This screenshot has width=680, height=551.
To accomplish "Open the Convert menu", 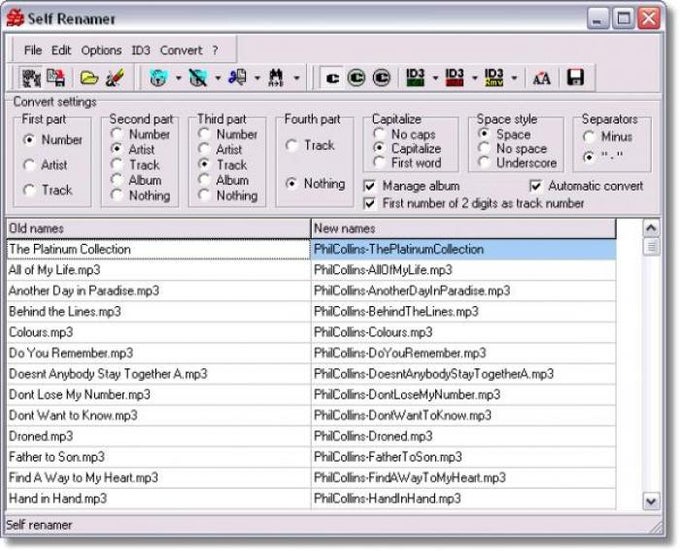I will (x=181, y=50).
